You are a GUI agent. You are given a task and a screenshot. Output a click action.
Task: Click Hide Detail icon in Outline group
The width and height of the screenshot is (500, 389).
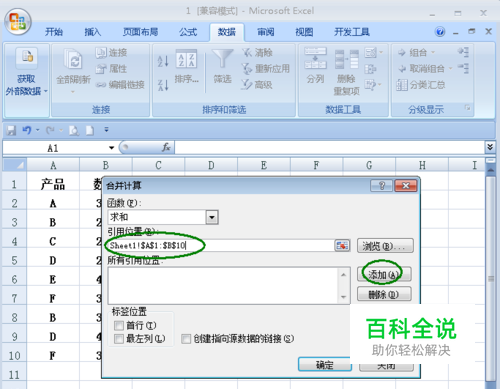[x=463, y=68]
